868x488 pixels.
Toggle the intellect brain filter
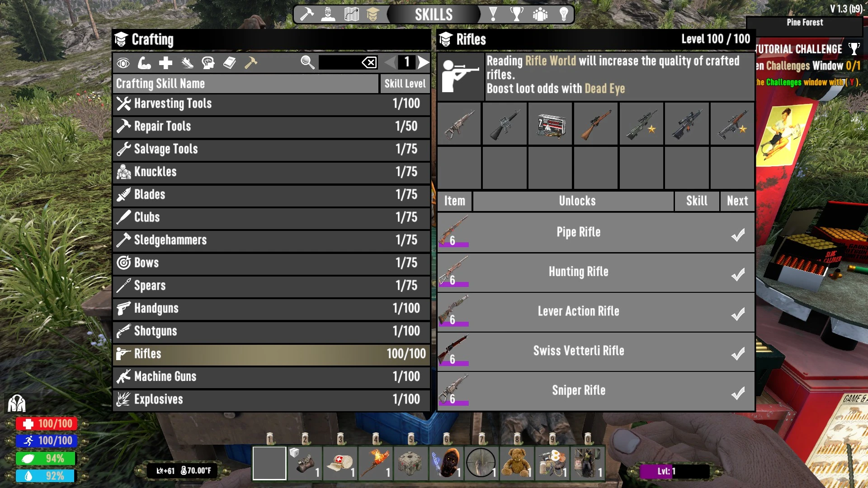208,63
